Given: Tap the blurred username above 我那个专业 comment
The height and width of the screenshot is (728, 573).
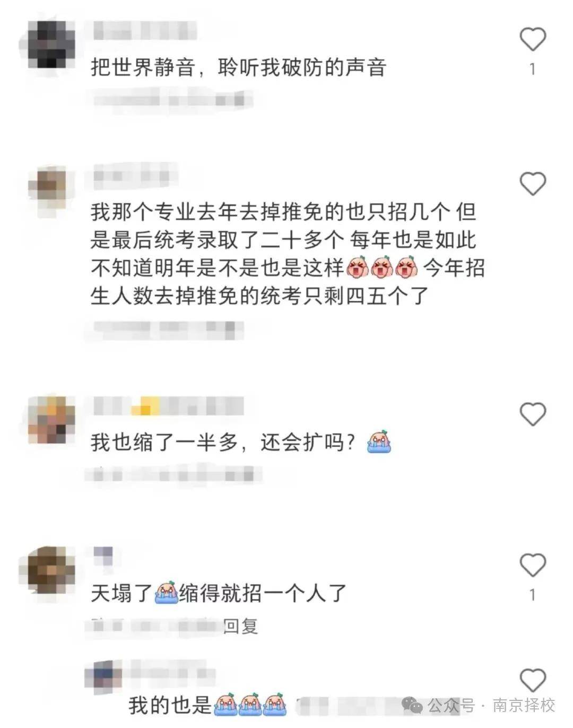Looking at the screenshot, I should (x=135, y=175).
